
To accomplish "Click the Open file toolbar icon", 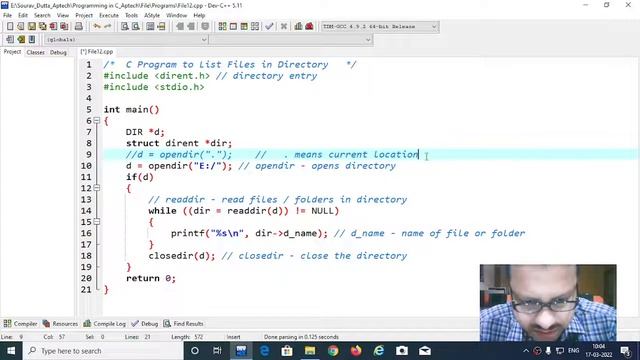I will (x=20, y=27).
